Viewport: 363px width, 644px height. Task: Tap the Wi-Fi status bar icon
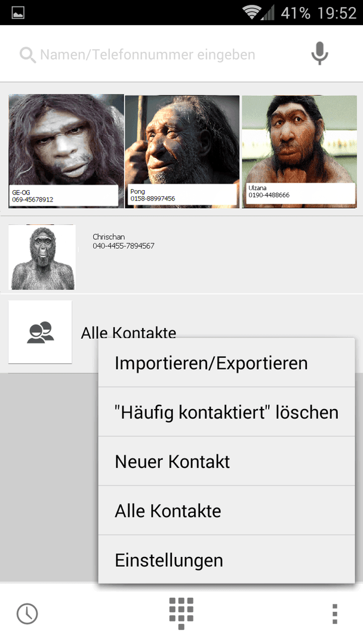coord(251,13)
